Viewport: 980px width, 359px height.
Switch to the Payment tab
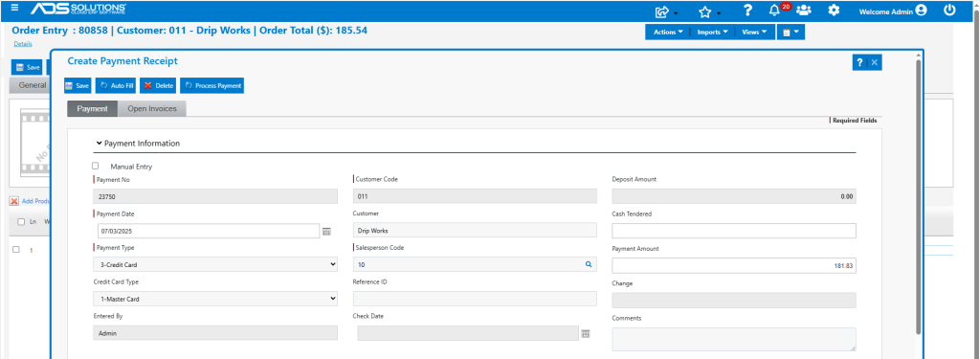click(93, 109)
